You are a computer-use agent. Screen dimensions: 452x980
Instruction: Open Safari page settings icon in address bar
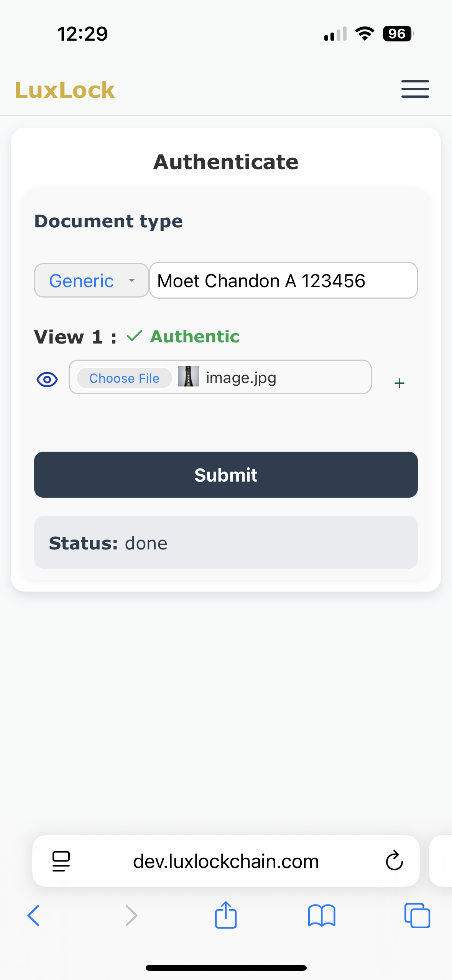[x=61, y=861]
